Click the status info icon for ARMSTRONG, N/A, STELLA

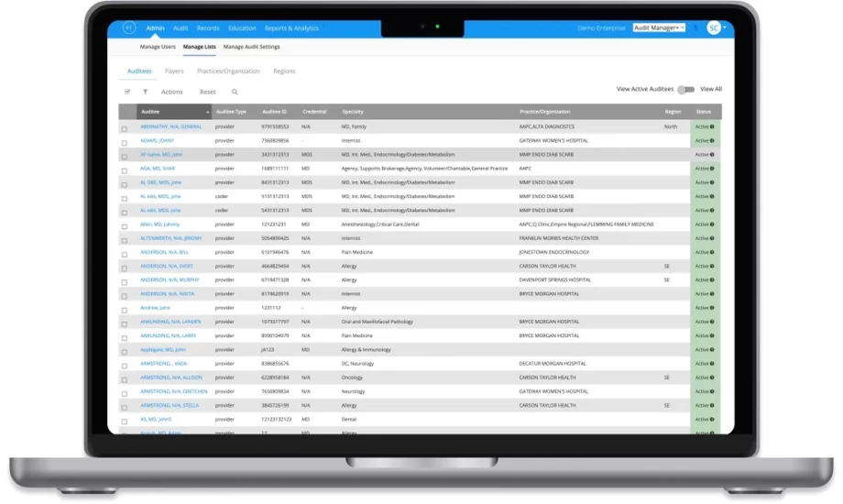[712, 406]
